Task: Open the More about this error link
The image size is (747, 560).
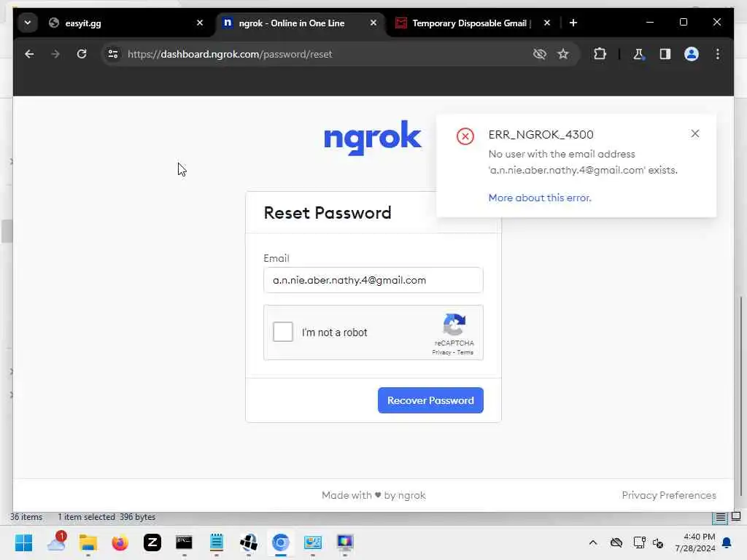Action: coord(540,198)
